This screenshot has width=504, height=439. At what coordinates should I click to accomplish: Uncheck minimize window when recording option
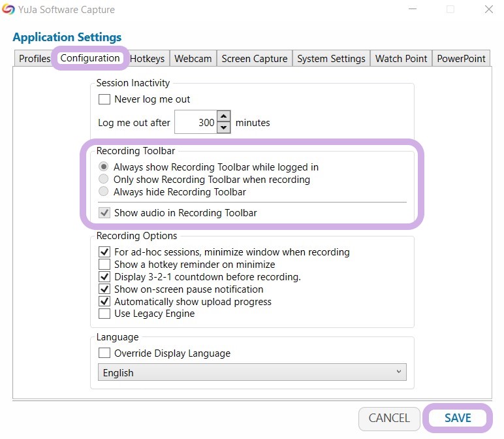click(104, 252)
